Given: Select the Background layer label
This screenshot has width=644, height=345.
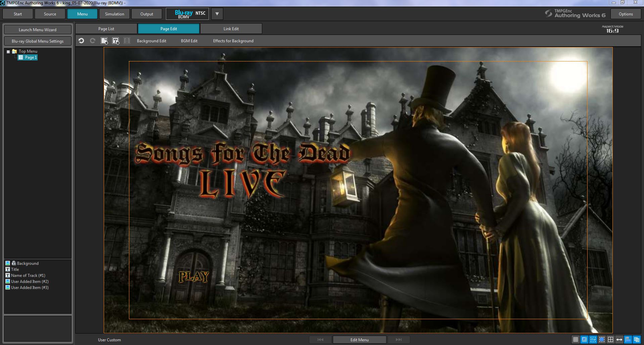Looking at the screenshot, I should pyautogui.click(x=28, y=263).
